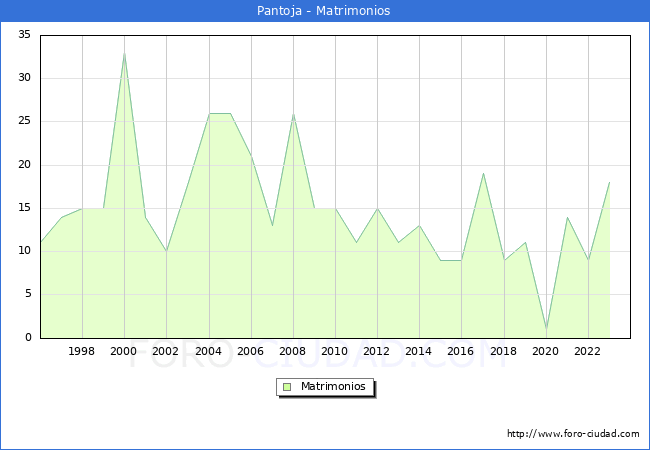650x450 pixels.
Task: Click the 35 y-axis value
Action: [24, 34]
